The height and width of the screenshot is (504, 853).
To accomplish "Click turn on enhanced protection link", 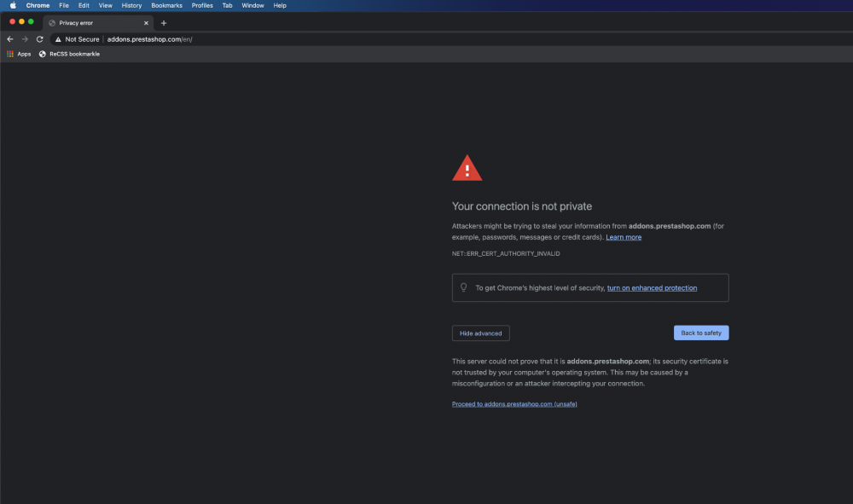I will [x=652, y=287].
